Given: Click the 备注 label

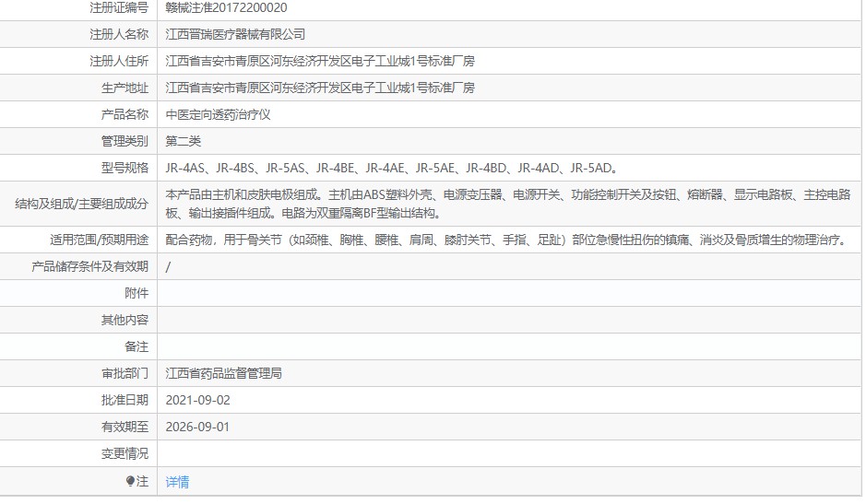Looking at the screenshot, I should [136, 346].
